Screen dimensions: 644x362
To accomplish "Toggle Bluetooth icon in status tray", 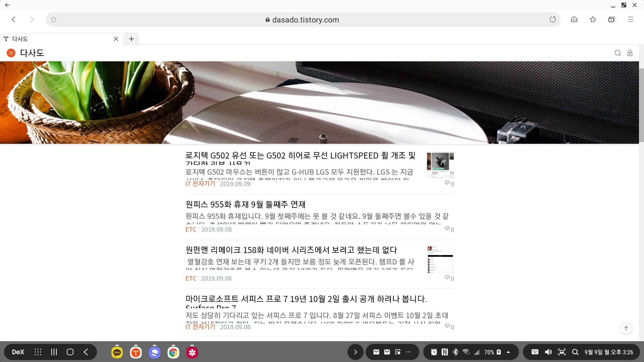I will (455, 352).
